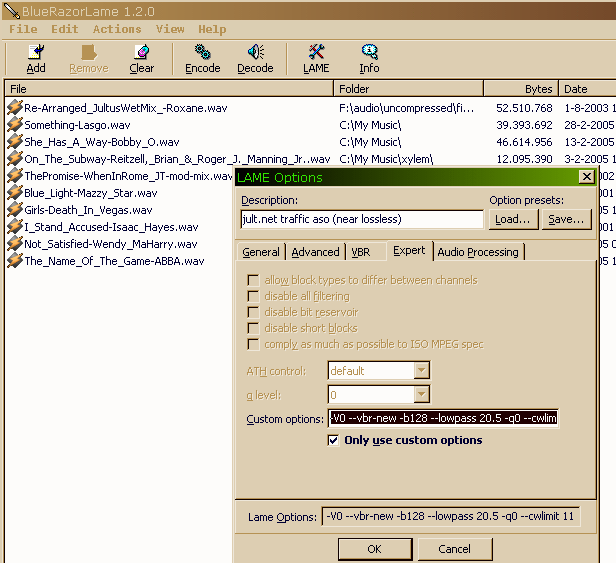
Task: Open LAME settings toolbar icon
Action: (x=316, y=52)
